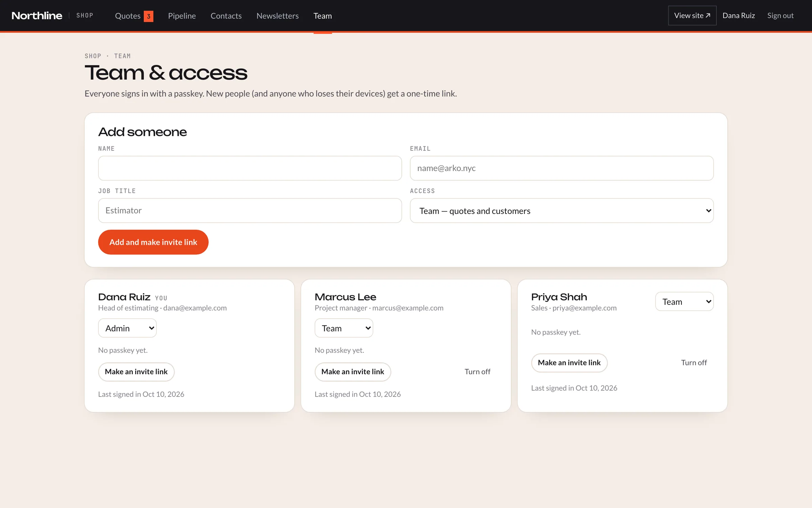This screenshot has width=812, height=508.
Task: Click the Team & access heading
Action: [166, 73]
